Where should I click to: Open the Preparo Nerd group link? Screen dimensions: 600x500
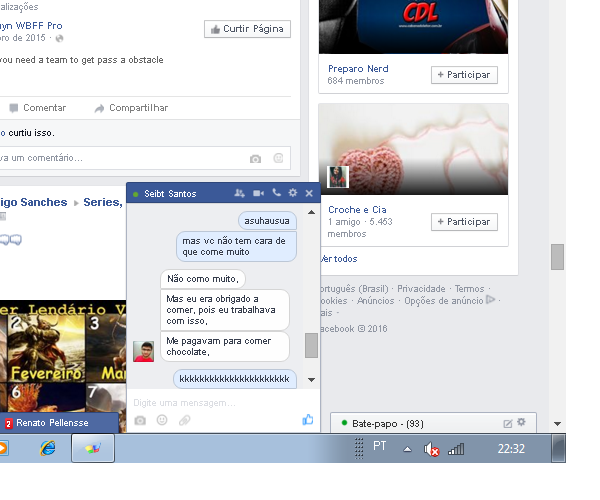358,69
